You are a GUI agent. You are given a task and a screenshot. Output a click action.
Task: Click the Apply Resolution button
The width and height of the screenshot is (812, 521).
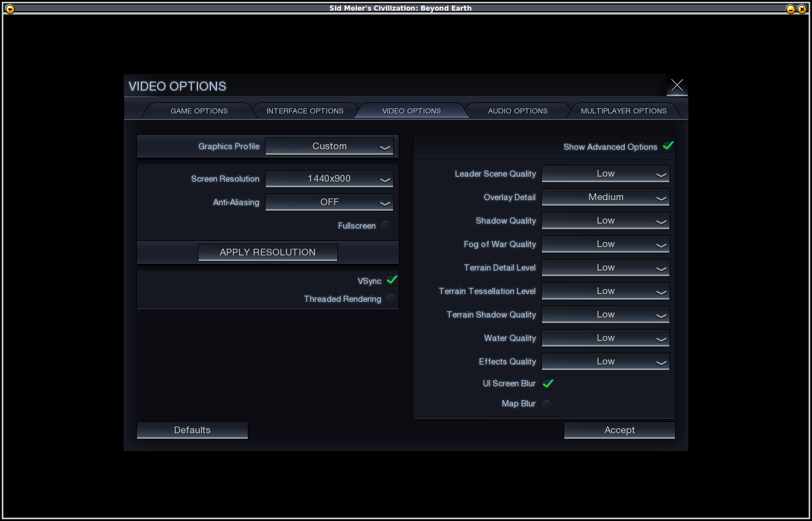267,252
